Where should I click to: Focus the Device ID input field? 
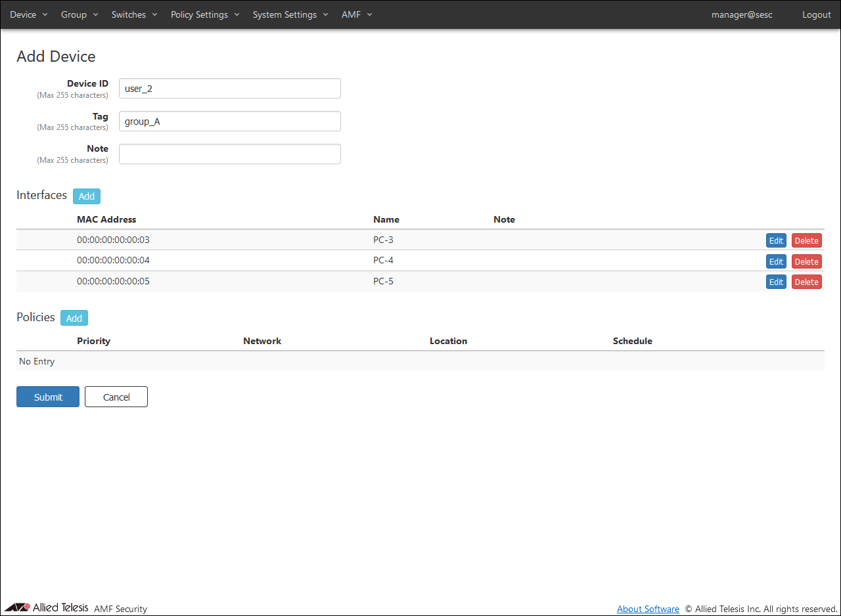229,89
